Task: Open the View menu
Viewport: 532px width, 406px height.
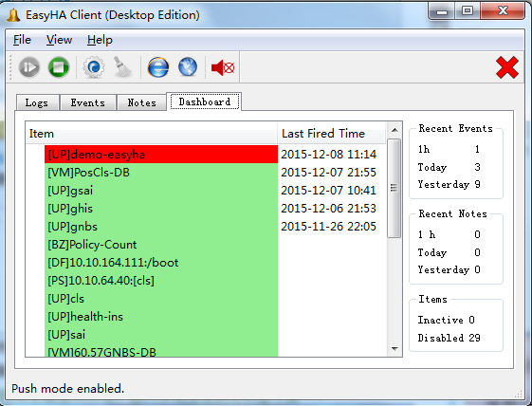Action: pyautogui.click(x=59, y=40)
